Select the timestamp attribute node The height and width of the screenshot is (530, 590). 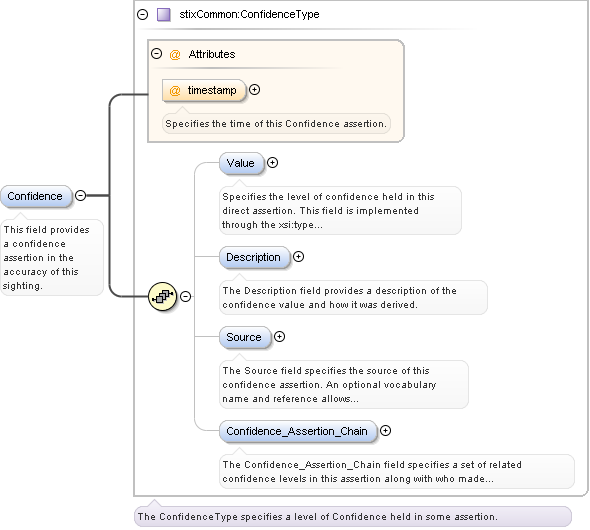204,90
